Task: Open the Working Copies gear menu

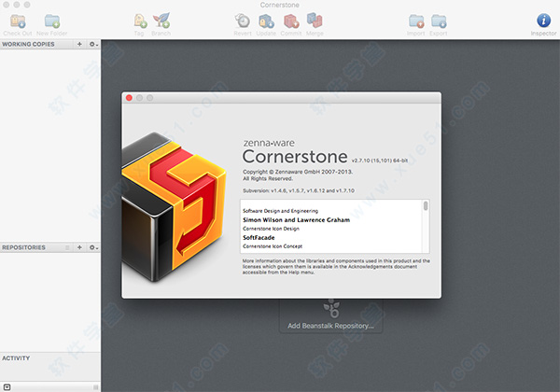Action: (93, 44)
